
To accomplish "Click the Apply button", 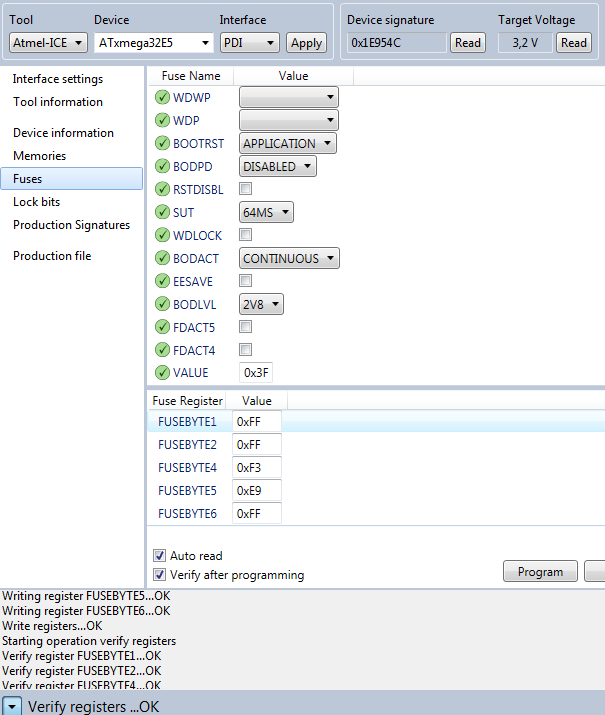I will [x=306, y=43].
